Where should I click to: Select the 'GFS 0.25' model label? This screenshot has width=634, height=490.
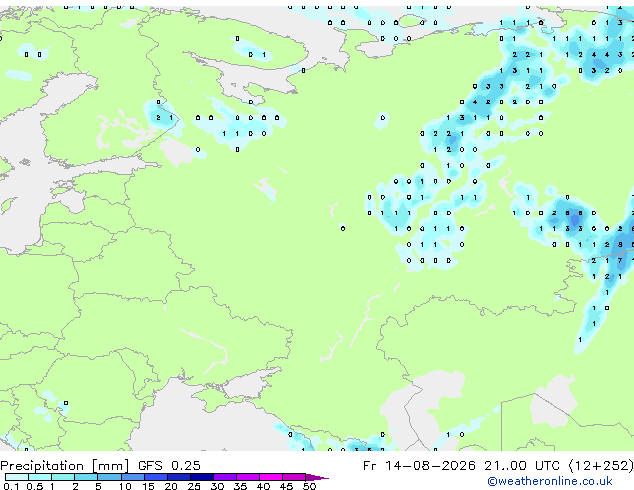(x=169, y=466)
